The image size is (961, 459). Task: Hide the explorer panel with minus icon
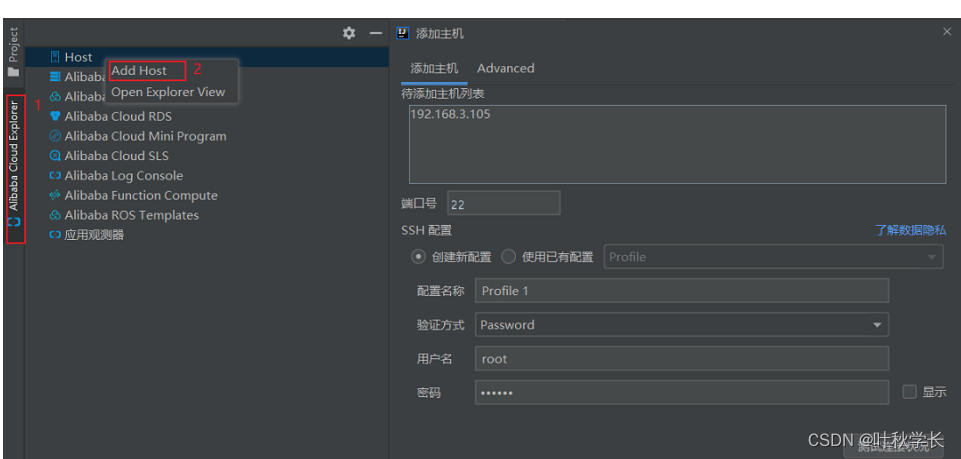[376, 33]
